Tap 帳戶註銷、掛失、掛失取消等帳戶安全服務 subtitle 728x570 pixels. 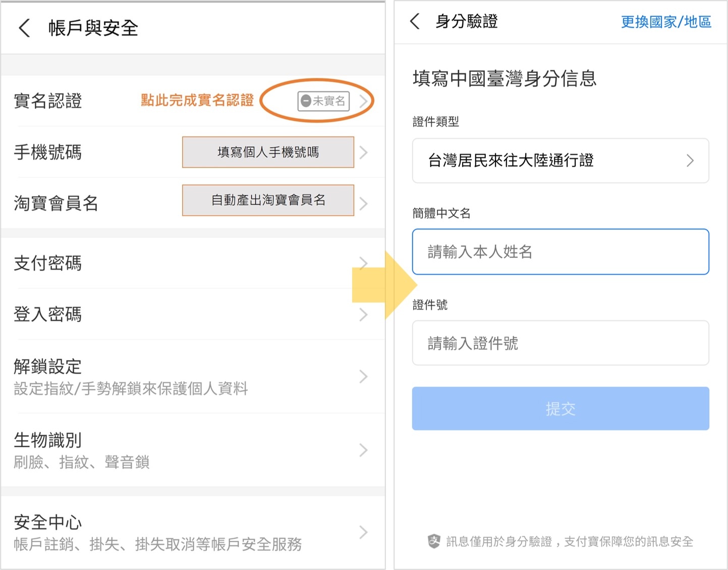coord(158,544)
